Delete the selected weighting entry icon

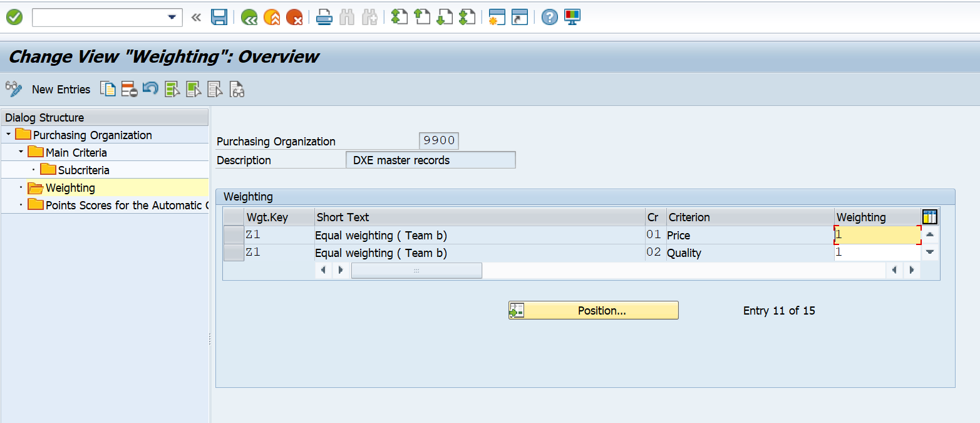coord(129,88)
